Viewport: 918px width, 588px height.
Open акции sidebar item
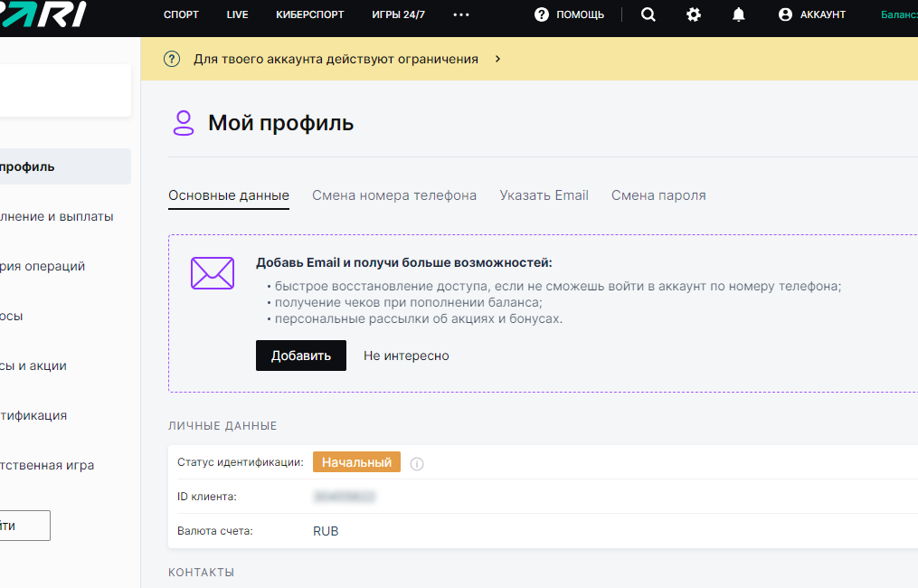point(33,366)
